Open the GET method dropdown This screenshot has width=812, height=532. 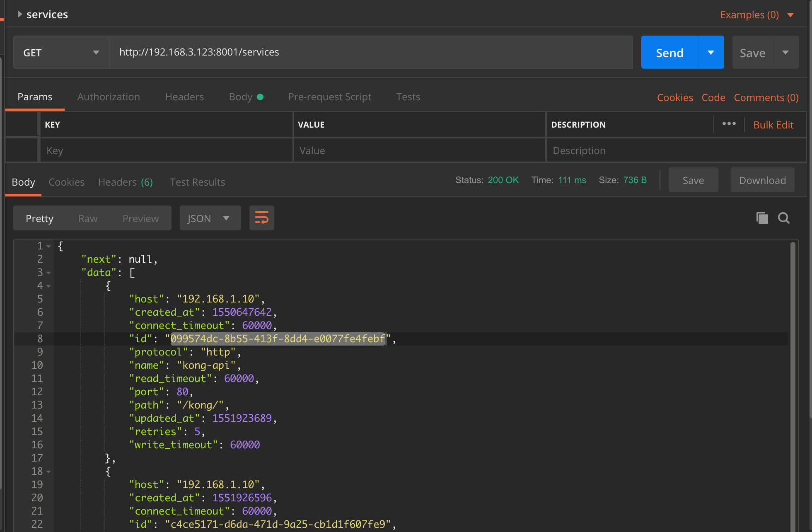61,53
